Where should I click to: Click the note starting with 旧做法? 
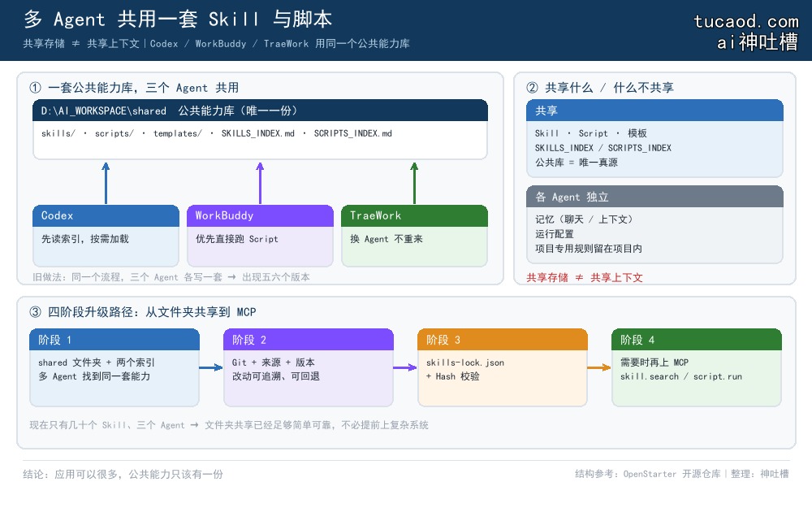[171, 277]
